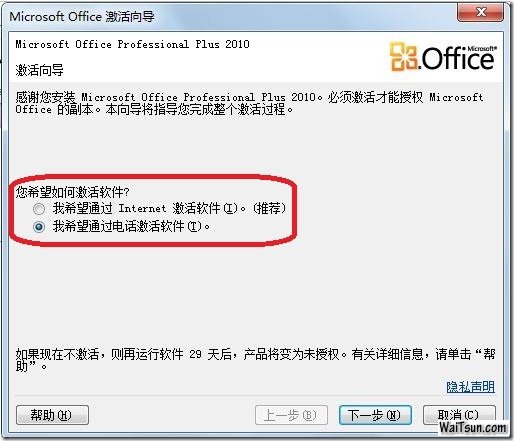Continue with the 下一步(N) button
The width and height of the screenshot is (514, 441).
375,415
